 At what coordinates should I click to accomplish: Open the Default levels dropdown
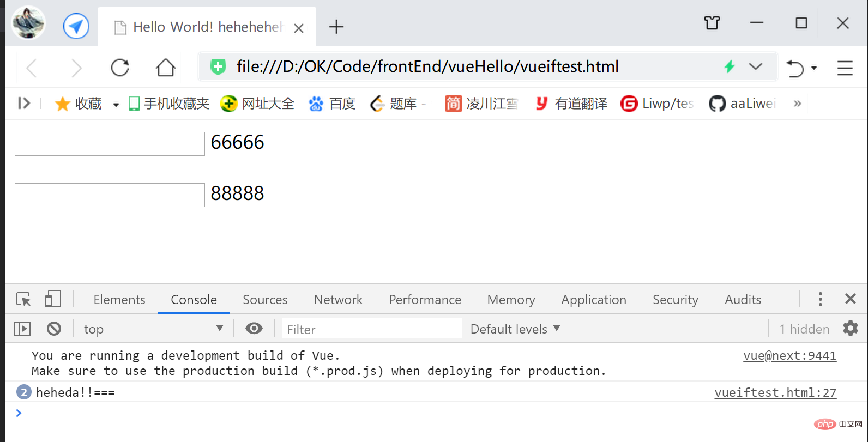515,329
